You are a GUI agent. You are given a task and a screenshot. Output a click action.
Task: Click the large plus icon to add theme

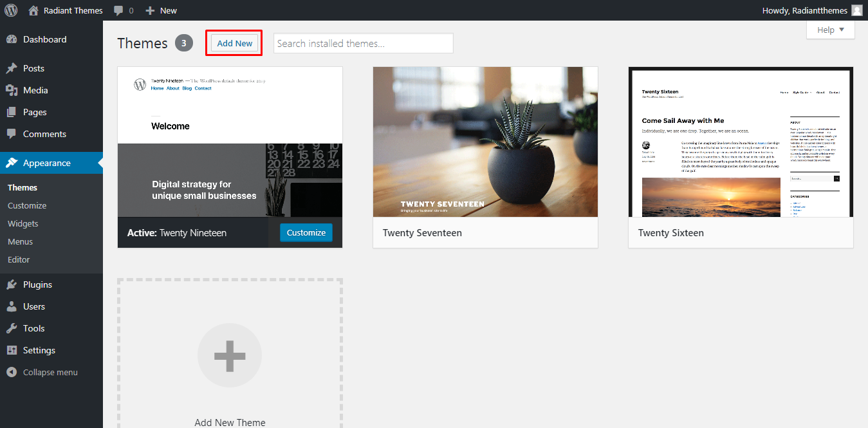click(230, 356)
